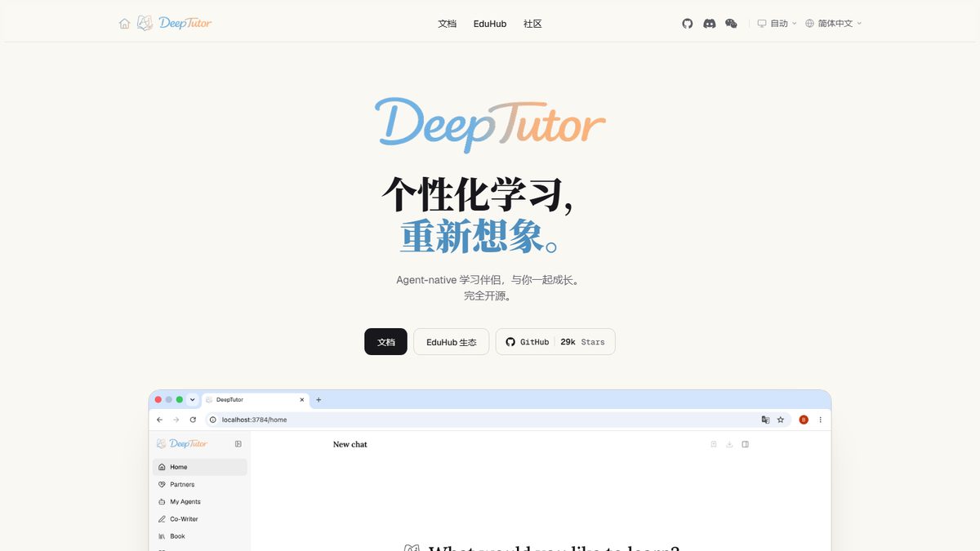
Task: Open the preview browser three-dot menu
Action: click(821, 420)
